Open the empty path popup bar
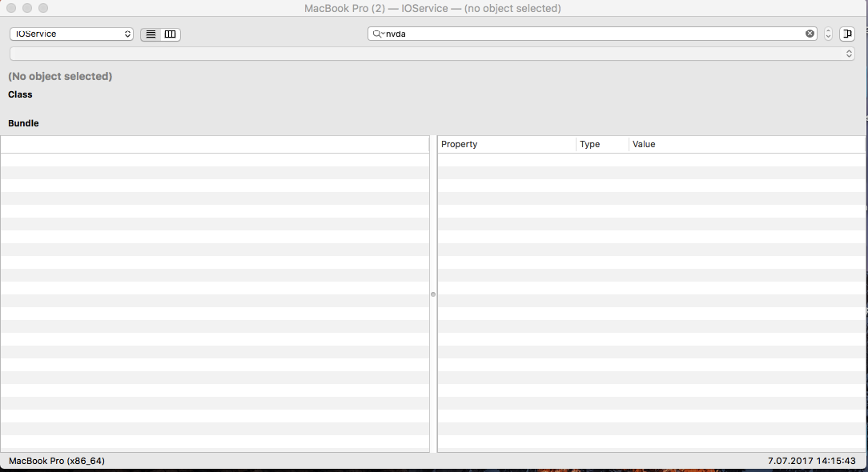The width and height of the screenshot is (868, 472). [432, 54]
